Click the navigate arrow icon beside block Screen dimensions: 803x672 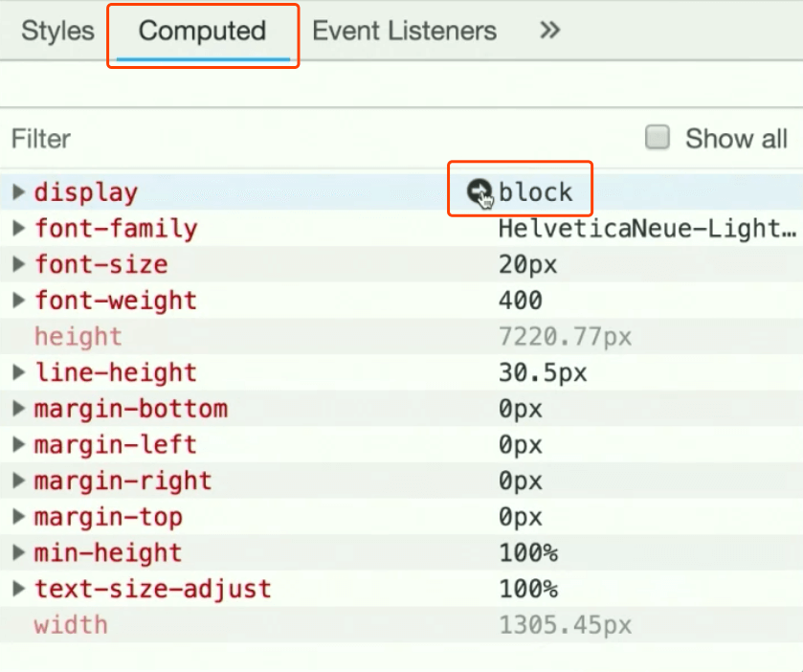(478, 192)
